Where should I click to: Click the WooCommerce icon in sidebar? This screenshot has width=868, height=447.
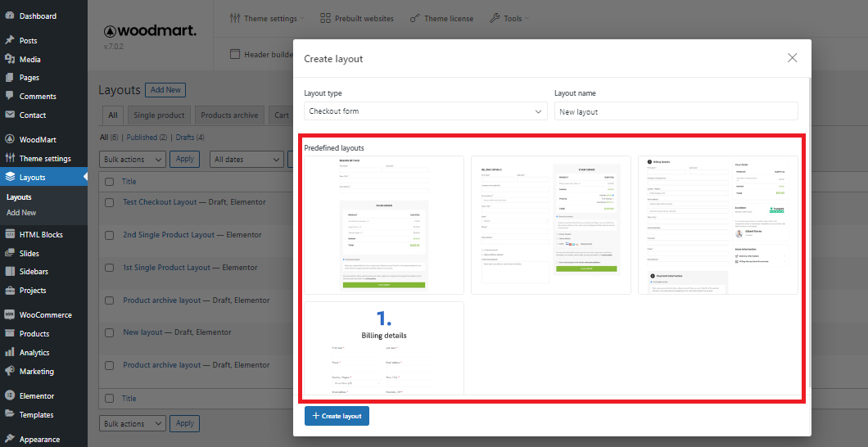9,314
